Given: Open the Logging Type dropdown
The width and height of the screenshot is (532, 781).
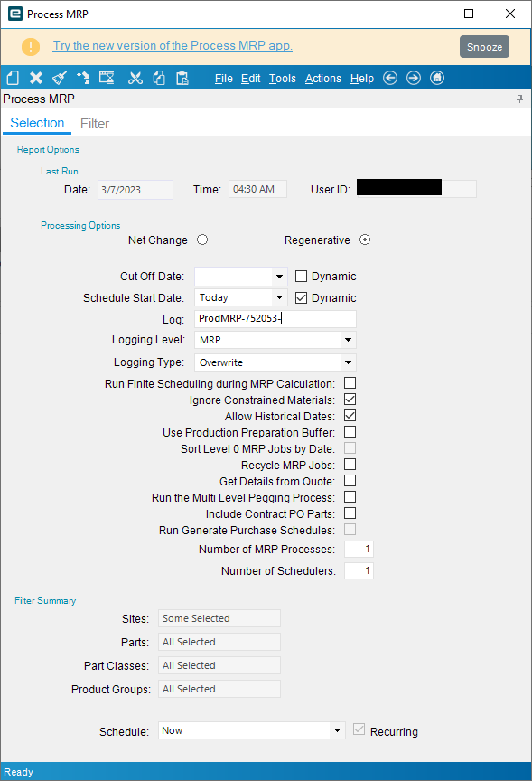Looking at the screenshot, I should pyautogui.click(x=349, y=362).
